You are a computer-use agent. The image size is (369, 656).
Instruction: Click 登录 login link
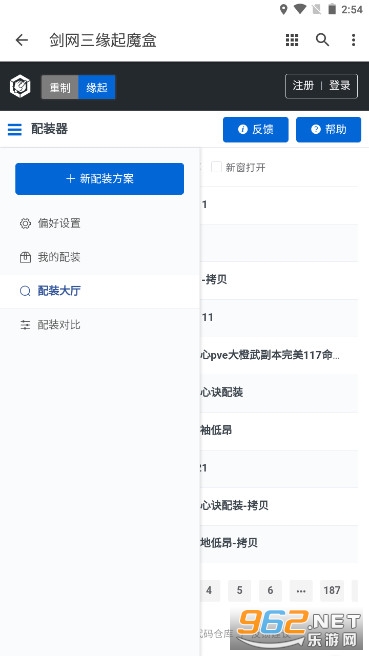pyautogui.click(x=339, y=86)
